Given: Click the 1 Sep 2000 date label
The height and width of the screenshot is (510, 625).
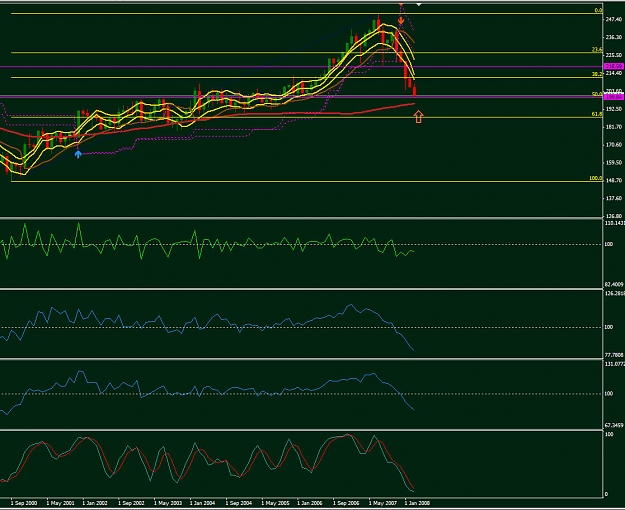Looking at the screenshot, I should [24, 503].
